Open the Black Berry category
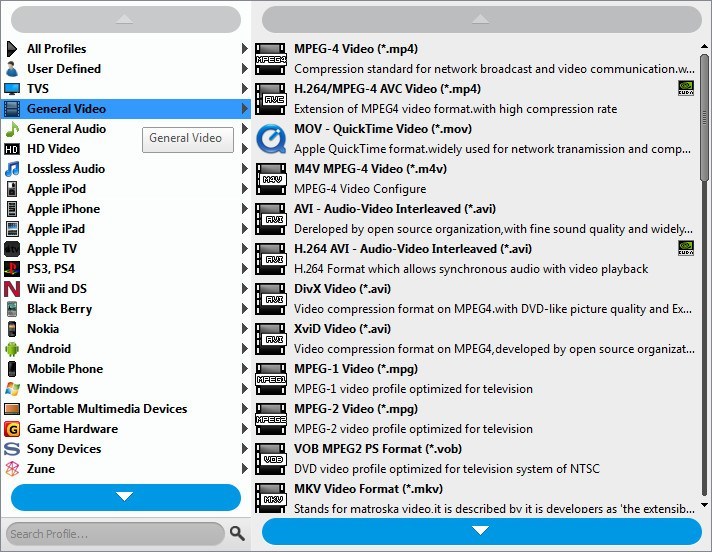The width and height of the screenshot is (712, 552). pyautogui.click(x=126, y=309)
